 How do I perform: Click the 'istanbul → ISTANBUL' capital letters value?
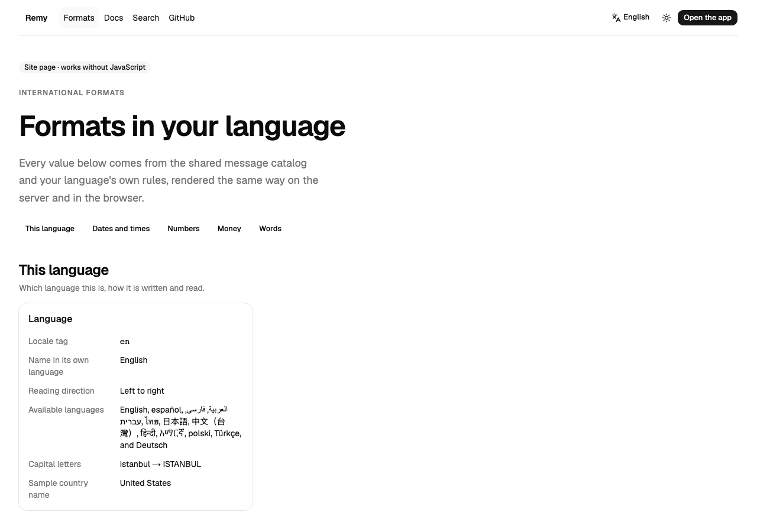(160, 464)
